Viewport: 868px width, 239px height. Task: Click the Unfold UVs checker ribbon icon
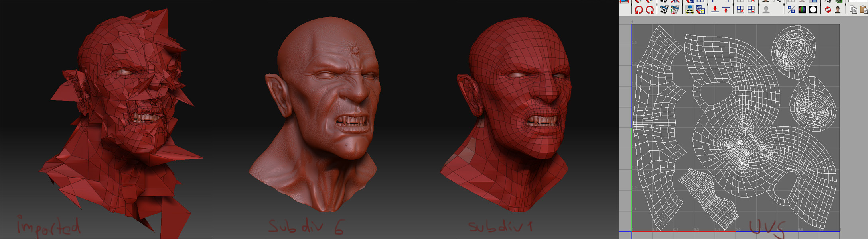[664, 10]
